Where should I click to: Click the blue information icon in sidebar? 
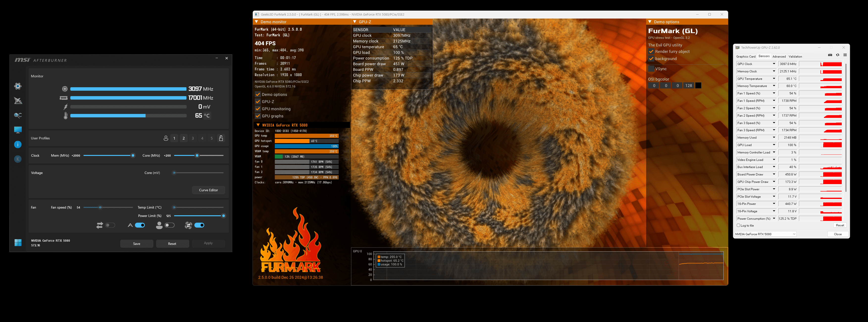pyautogui.click(x=18, y=145)
